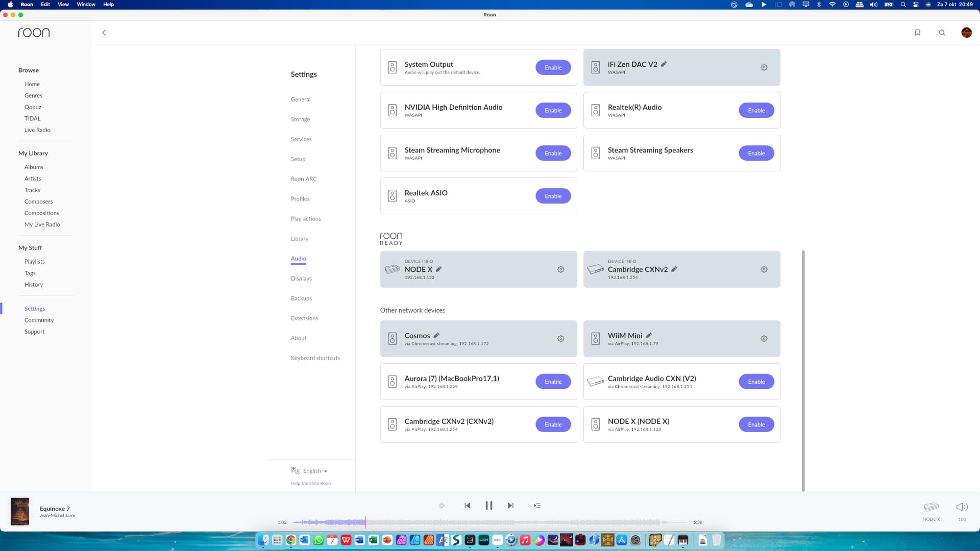Screen dimensions: 980x551
Task: Go to Home in sidebar
Action: [x=32, y=84]
